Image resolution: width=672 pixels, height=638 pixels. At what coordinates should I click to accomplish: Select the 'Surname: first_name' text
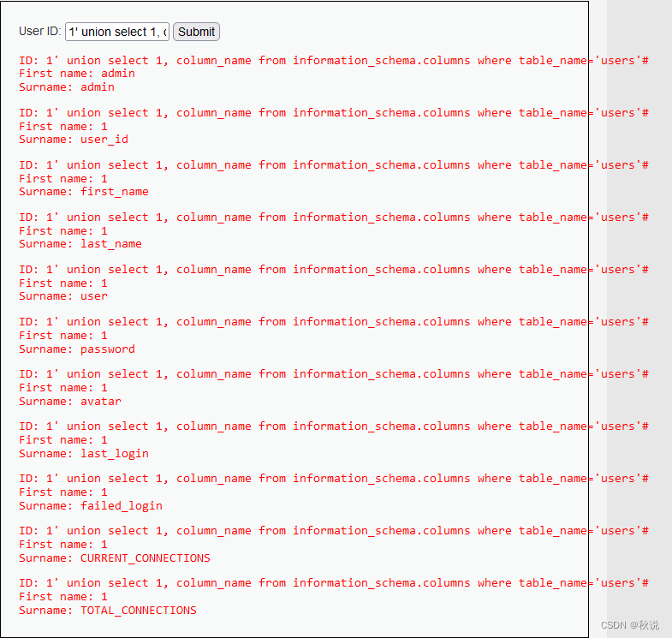(x=84, y=192)
